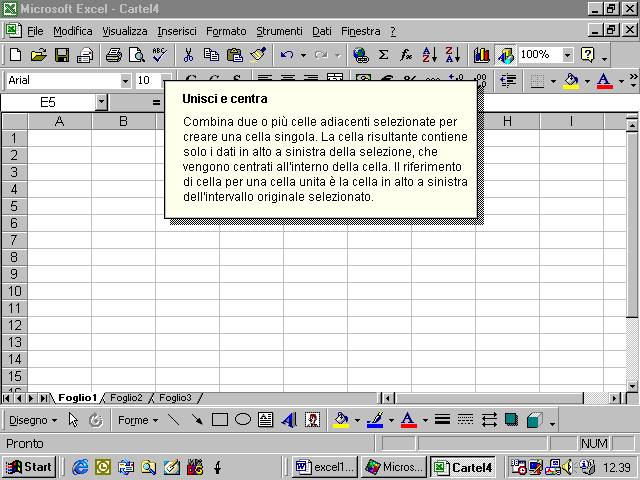Screen dimensions: 640x480
Task: Open the dash style picker
Action: 466,420
